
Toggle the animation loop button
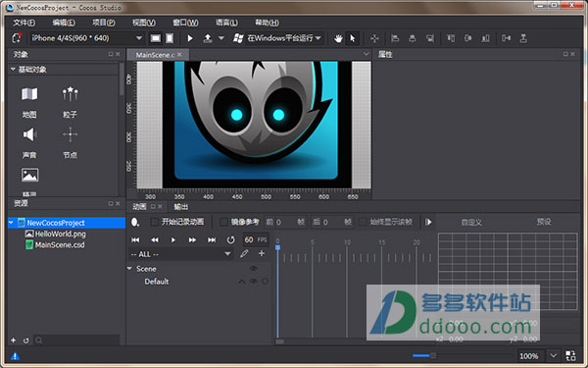(x=230, y=239)
